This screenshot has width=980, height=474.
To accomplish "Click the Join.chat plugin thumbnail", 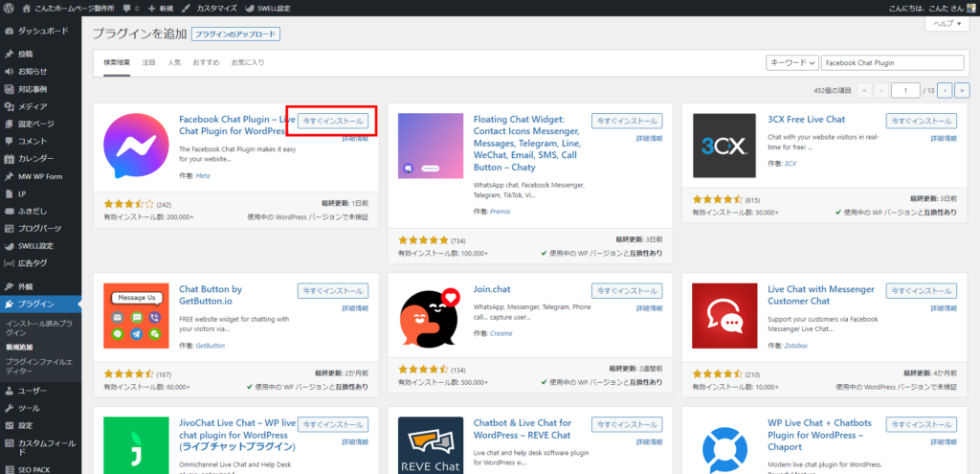I will point(431,316).
